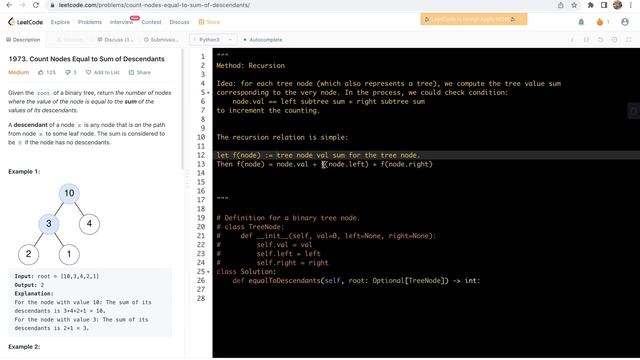Click the description panel scrollbar
Viewport: 640px width, 360px height.
click(182, 109)
